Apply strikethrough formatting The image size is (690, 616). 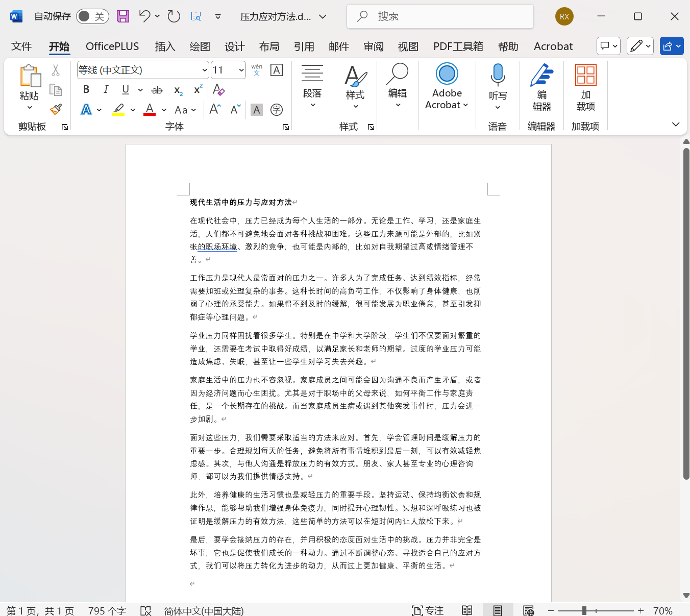157,90
